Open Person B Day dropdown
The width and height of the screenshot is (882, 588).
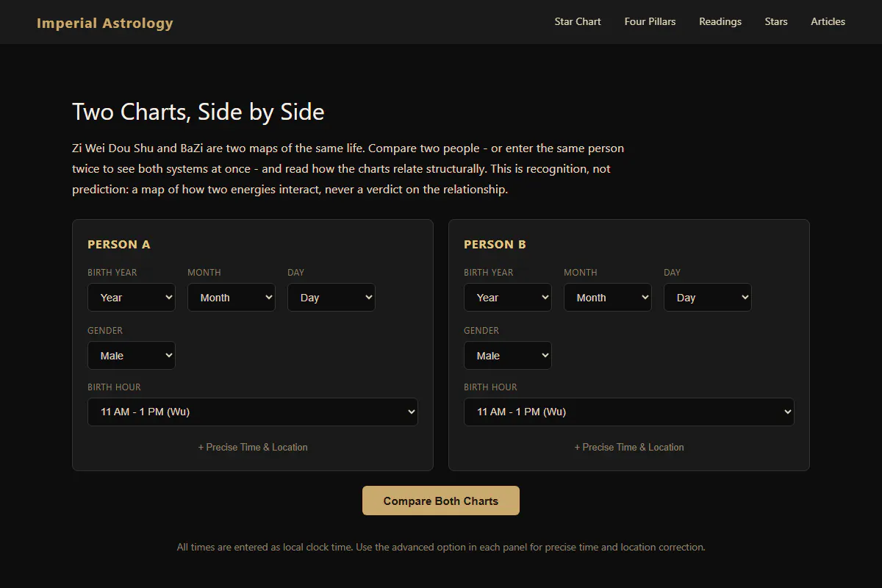point(708,298)
